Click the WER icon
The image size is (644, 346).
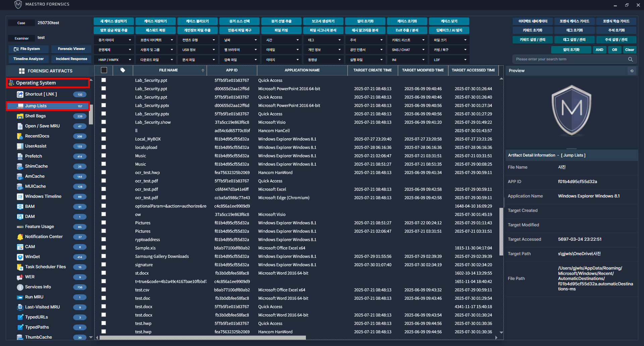20,277
